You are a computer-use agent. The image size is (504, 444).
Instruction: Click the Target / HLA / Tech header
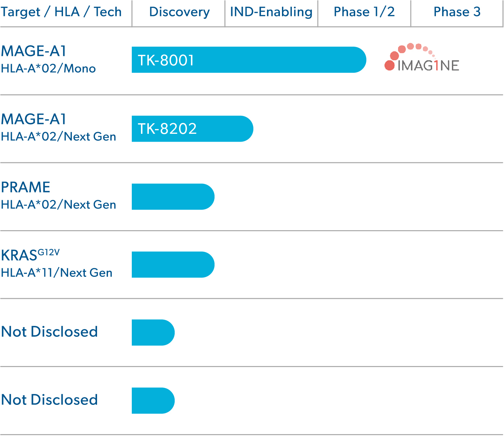tap(61, 12)
